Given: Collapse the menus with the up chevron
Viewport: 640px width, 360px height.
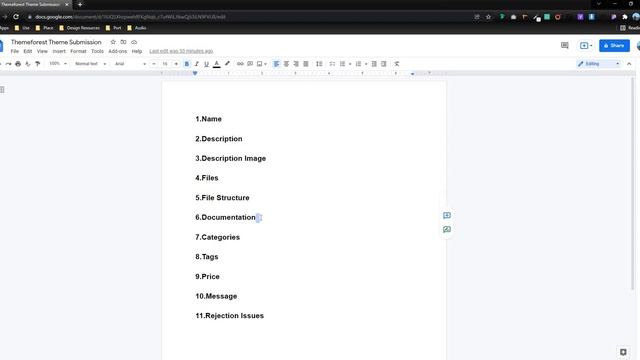Looking at the screenshot, I should tap(629, 64).
